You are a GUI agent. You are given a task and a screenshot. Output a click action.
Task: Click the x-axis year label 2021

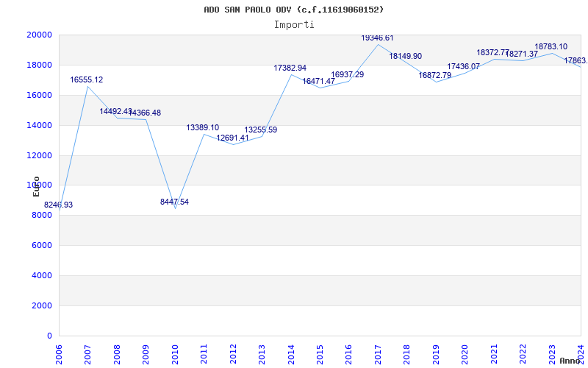pos(494,354)
